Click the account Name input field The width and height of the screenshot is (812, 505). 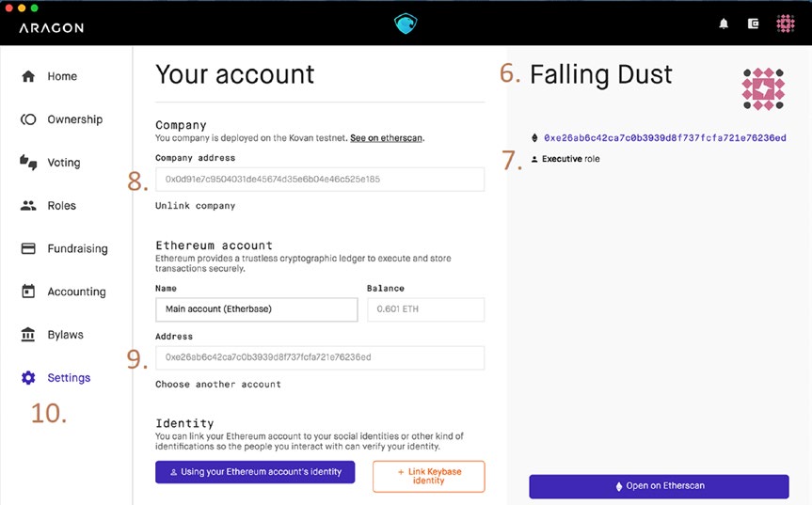point(256,310)
